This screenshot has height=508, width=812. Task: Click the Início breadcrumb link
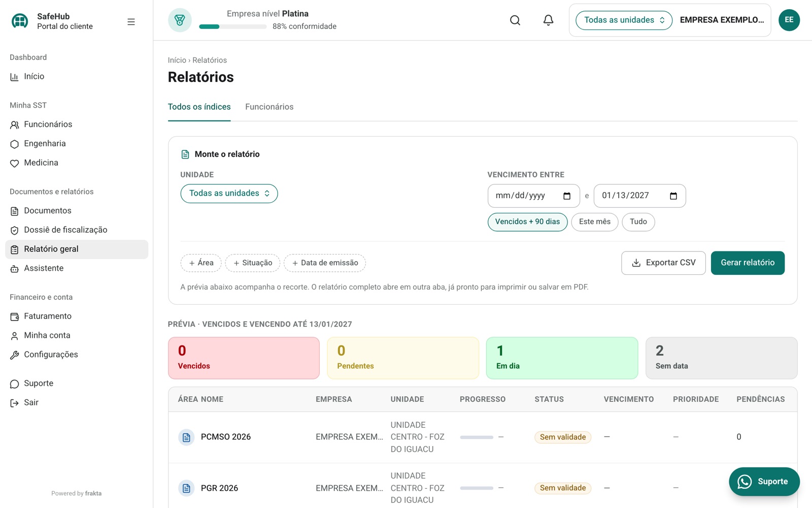pos(177,60)
